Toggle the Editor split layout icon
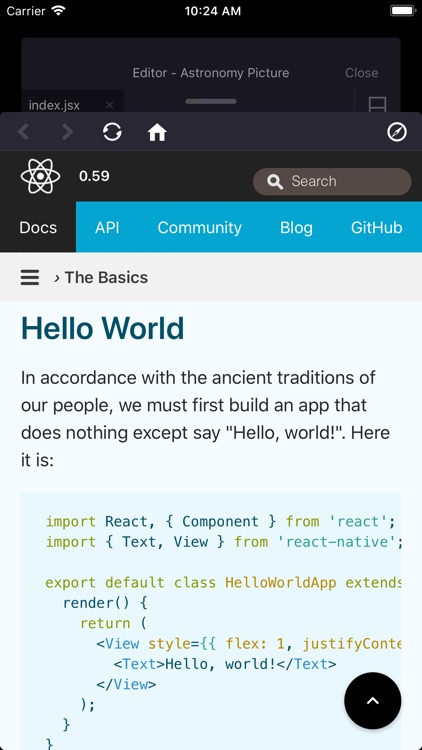Screen dimensions: 422x750 (x=377, y=104)
